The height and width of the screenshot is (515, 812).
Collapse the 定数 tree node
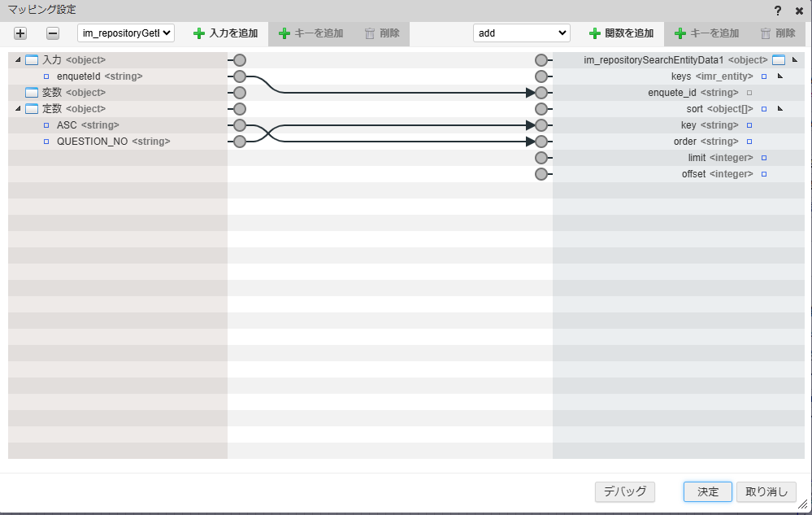coord(18,108)
